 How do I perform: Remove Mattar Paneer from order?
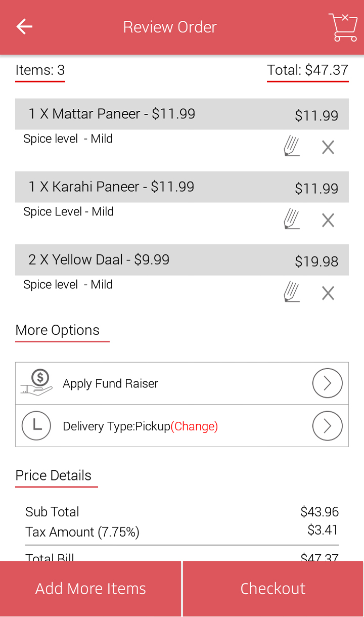coord(328,148)
